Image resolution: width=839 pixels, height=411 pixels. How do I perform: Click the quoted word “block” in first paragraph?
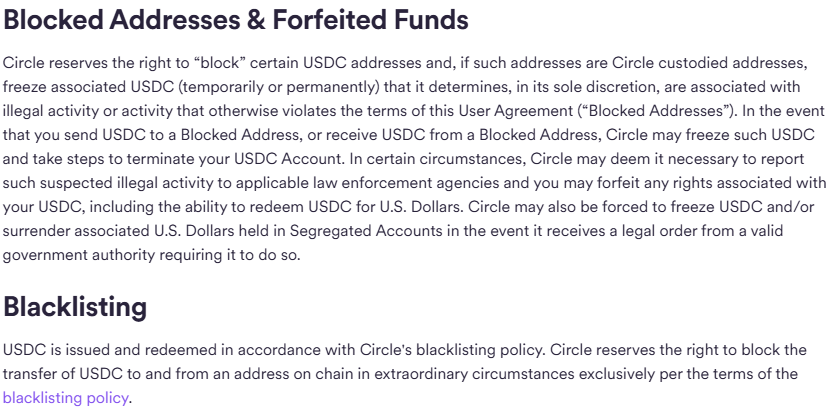pyautogui.click(x=219, y=63)
